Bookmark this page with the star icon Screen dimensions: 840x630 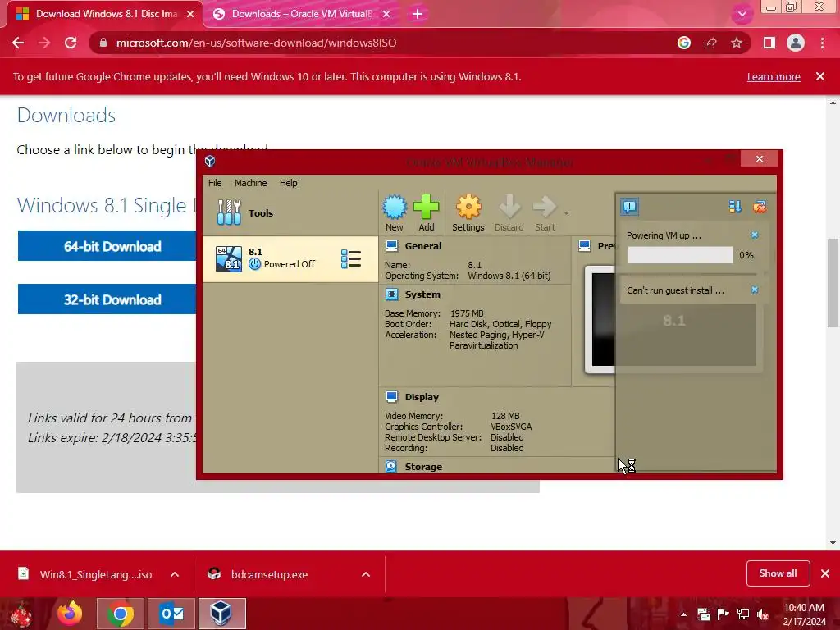737,43
